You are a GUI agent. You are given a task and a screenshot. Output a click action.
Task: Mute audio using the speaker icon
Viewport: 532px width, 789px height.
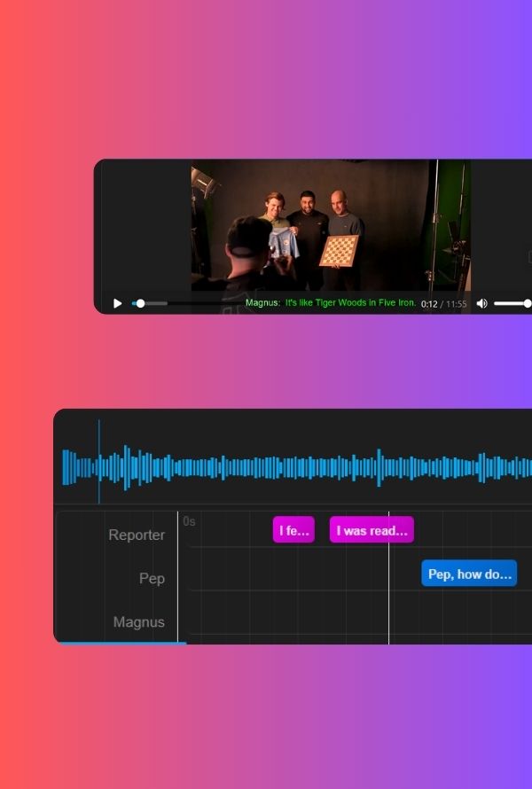[x=481, y=303]
